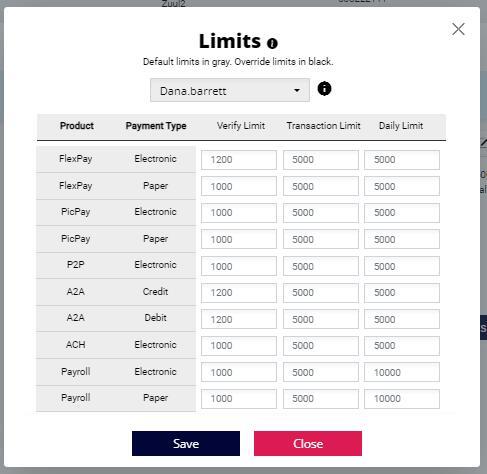Open the Dana.barrett user dropdown
487x474 pixels.
pos(230,90)
